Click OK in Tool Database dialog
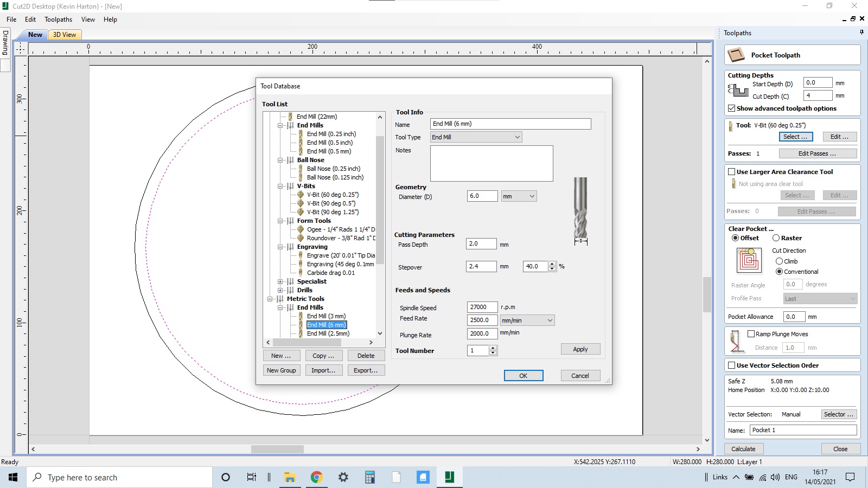The image size is (868, 488). (524, 376)
